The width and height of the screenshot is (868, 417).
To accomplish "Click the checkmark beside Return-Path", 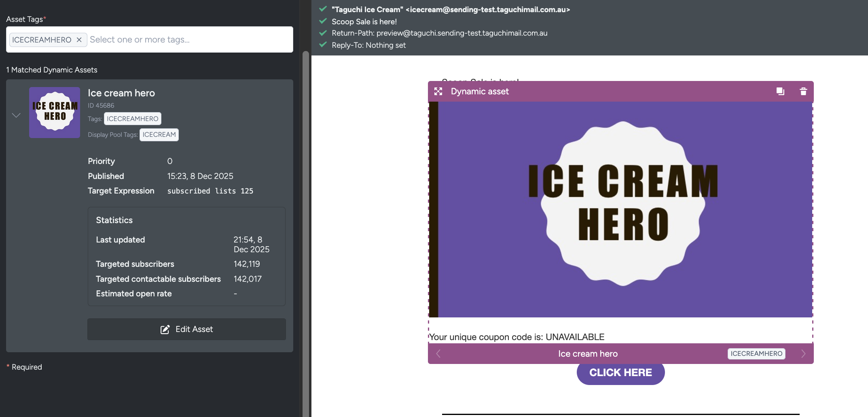I will pyautogui.click(x=322, y=33).
